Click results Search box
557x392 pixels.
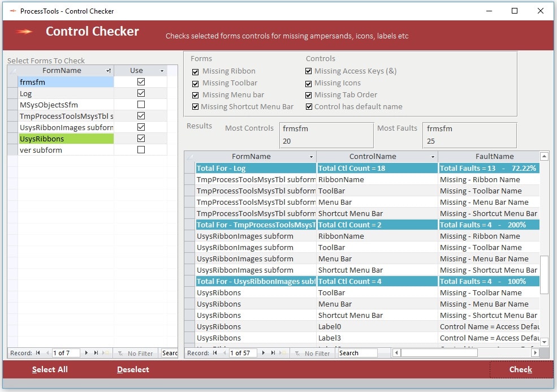point(357,353)
